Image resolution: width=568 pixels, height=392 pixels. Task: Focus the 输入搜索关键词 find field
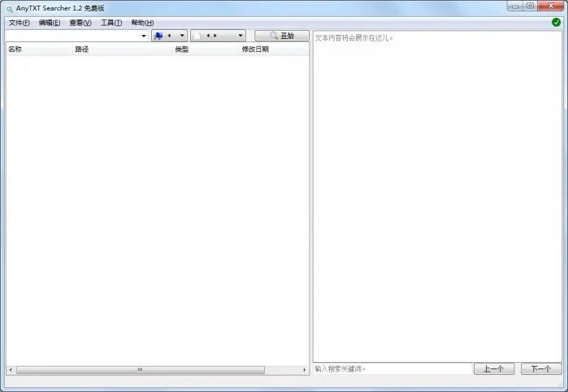click(x=392, y=368)
